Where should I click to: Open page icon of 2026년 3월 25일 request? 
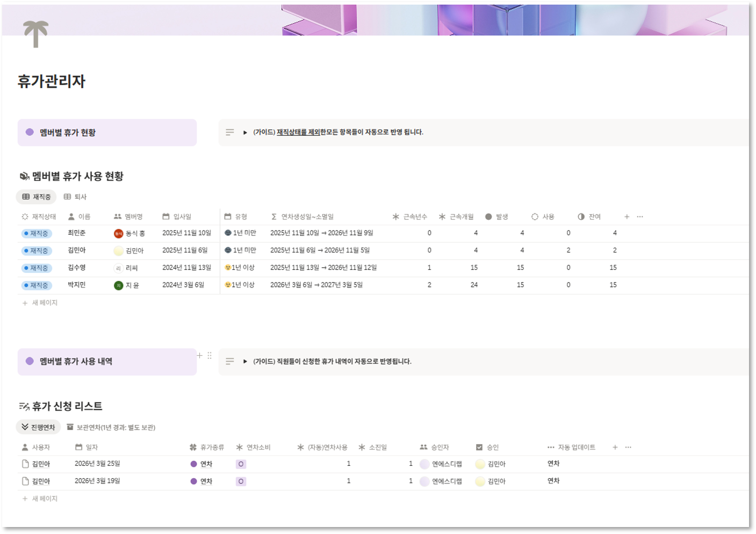click(25, 464)
